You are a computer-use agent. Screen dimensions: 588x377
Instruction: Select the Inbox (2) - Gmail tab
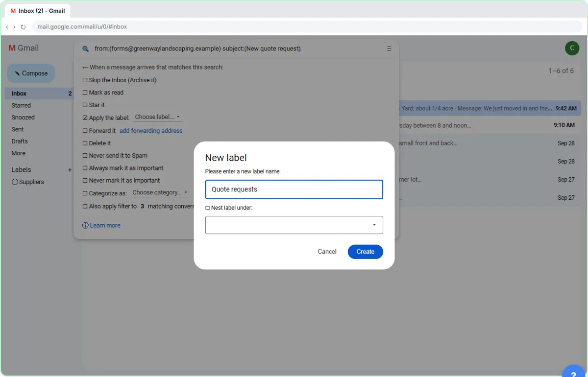38,11
